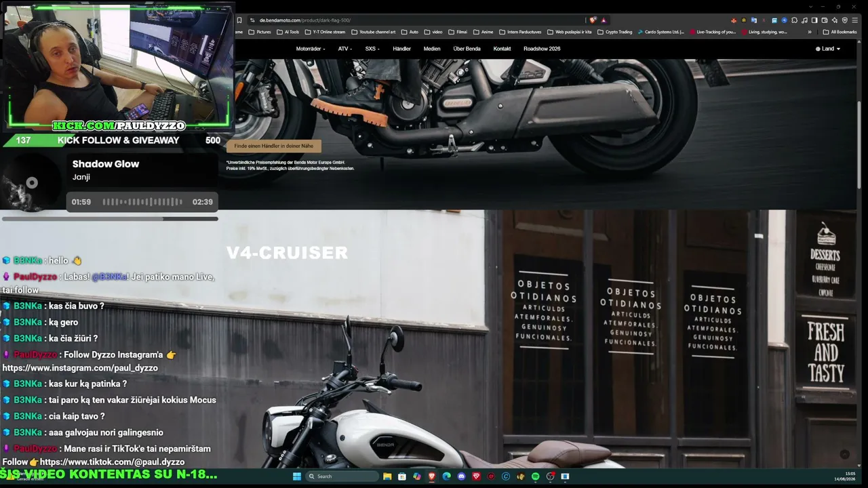Open the Intern Parduotuves bookmark folder
This screenshot has height=488, width=868.
click(520, 32)
